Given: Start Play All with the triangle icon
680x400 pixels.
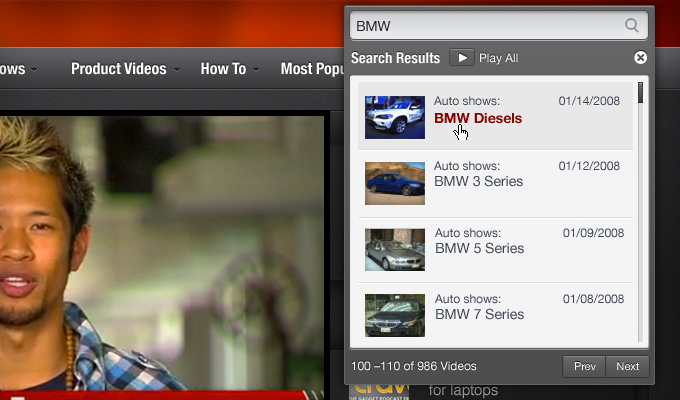Looking at the screenshot, I should coord(462,58).
